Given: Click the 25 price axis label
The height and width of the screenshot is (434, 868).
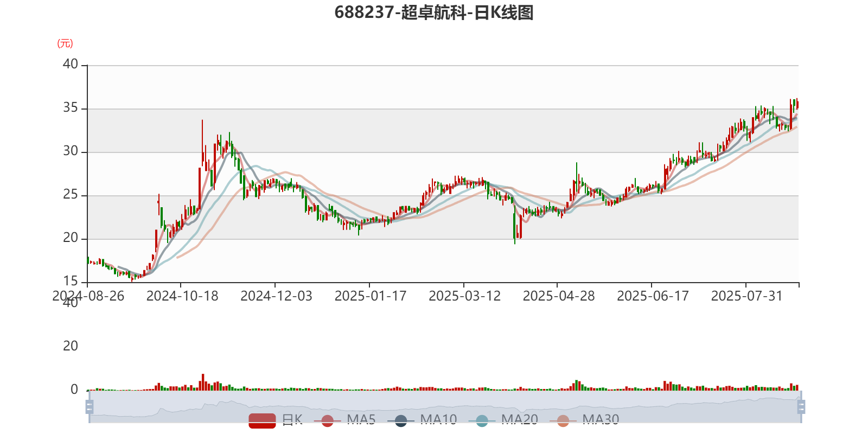Looking at the screenshot, I should point(71,195).
